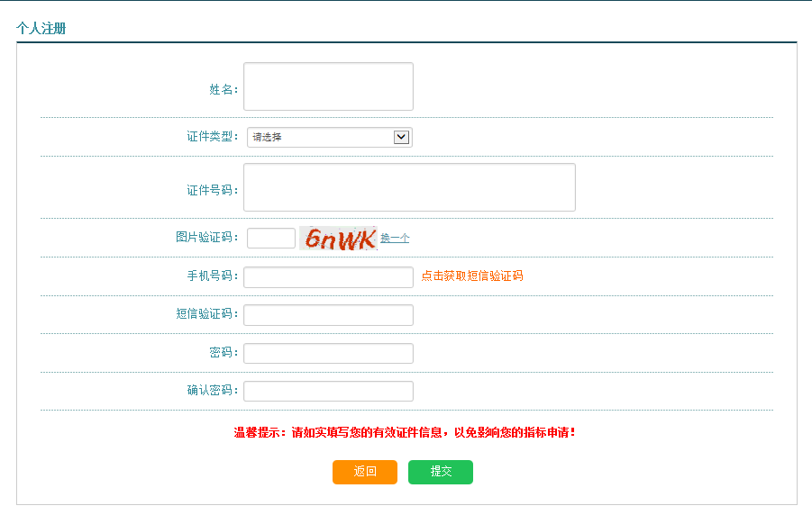Click 点击获取短信验证码 to request SMS code

[471, 276]
